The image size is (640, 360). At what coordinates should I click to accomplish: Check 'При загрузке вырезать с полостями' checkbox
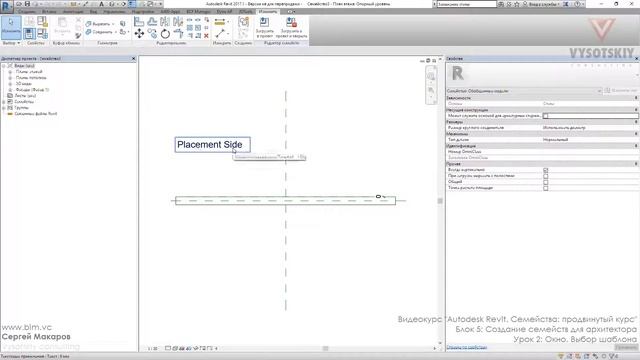tap(546, 176)
